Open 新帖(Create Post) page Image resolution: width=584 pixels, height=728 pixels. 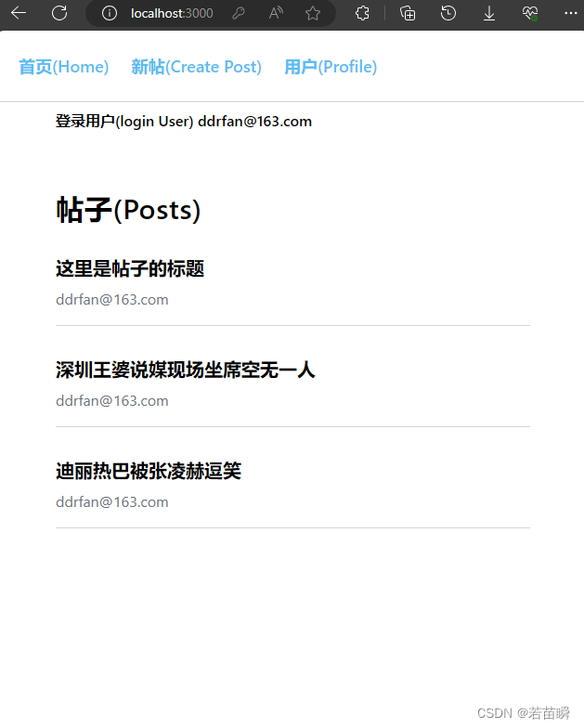point(197,67)
